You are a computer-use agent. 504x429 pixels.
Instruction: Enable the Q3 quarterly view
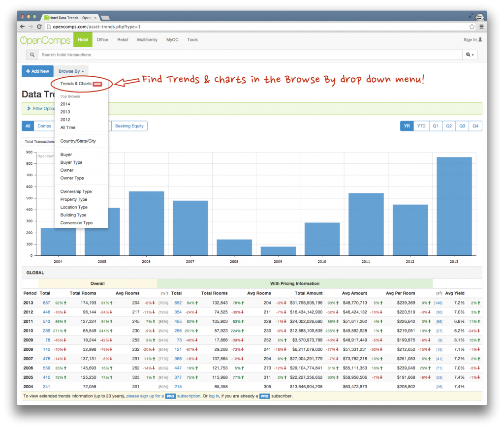[462, 126]
